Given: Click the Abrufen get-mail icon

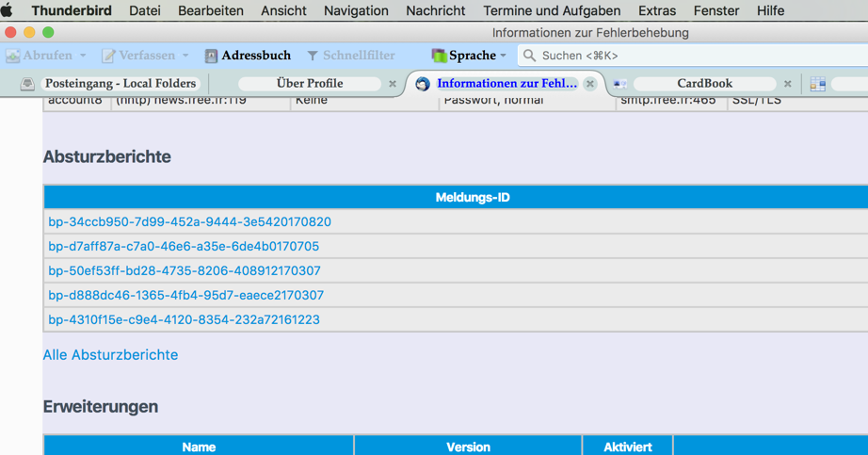Looking at the screenshot, I should pyautogui.click(x=13, y=56).
